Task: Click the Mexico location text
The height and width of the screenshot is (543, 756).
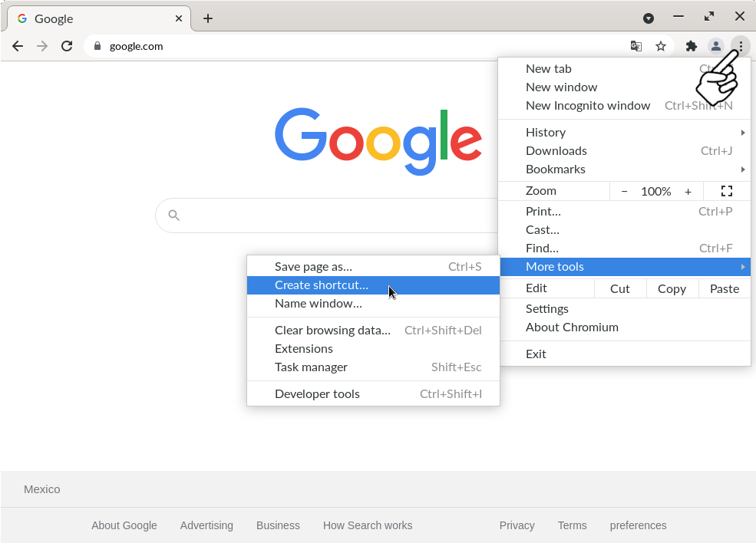Action: pos(42,489)
